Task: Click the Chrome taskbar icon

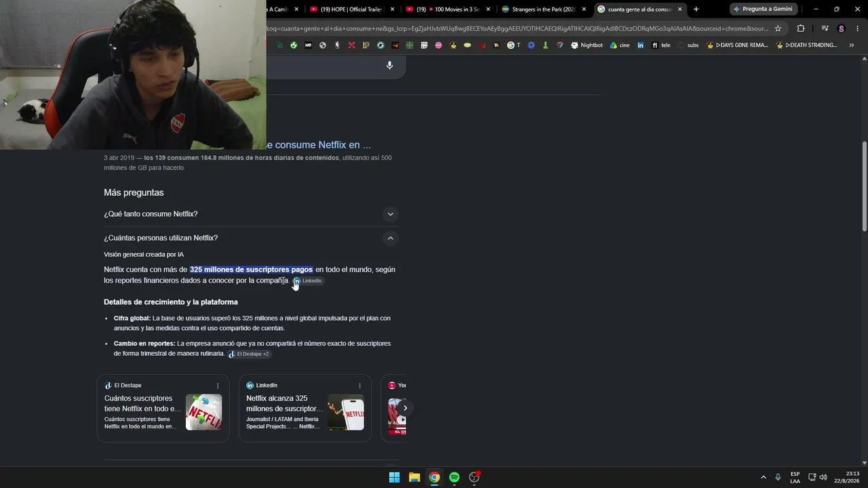Action: pyautogui.click(x=434, y=477)
